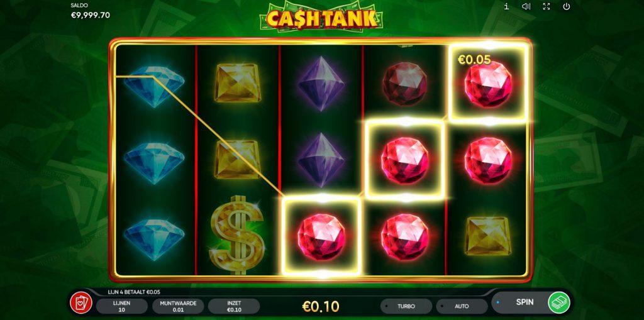644x320 pixels.
Task: Open the Inzet bet selector
Action: click(234, 306)
